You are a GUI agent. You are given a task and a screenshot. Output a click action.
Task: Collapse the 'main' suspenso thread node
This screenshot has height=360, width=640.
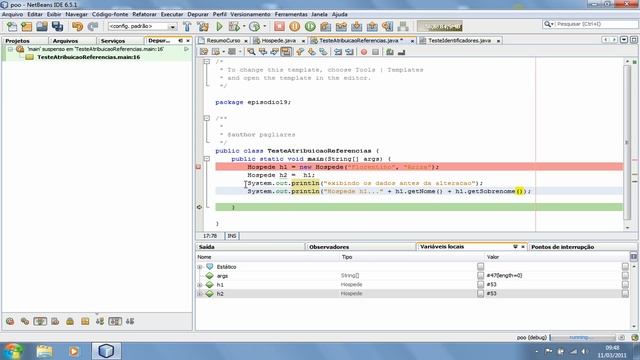pos(11,49)
